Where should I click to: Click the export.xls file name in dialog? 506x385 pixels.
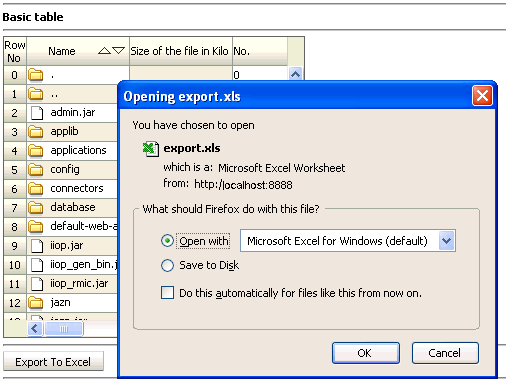pos(192,148)
